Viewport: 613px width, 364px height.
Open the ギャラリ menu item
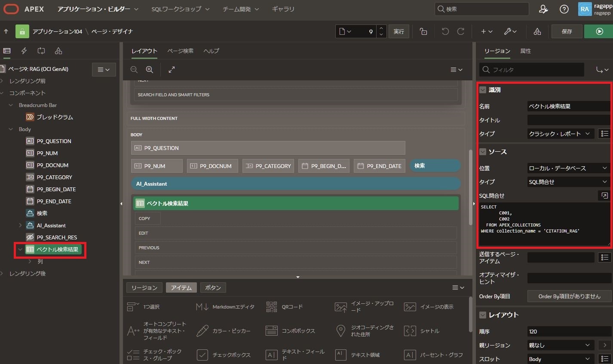pos(283,9)
